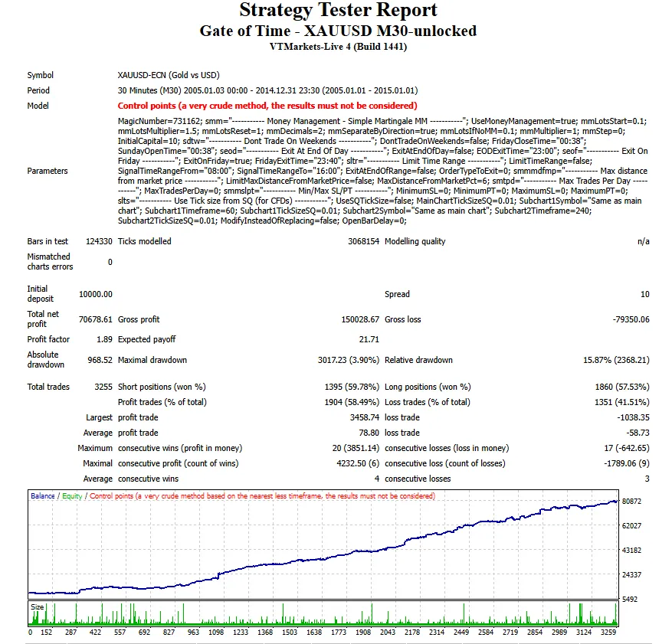Click consecutive loss value '-1789.06 (9)'
672x644 pixels.
coord(626,464)
